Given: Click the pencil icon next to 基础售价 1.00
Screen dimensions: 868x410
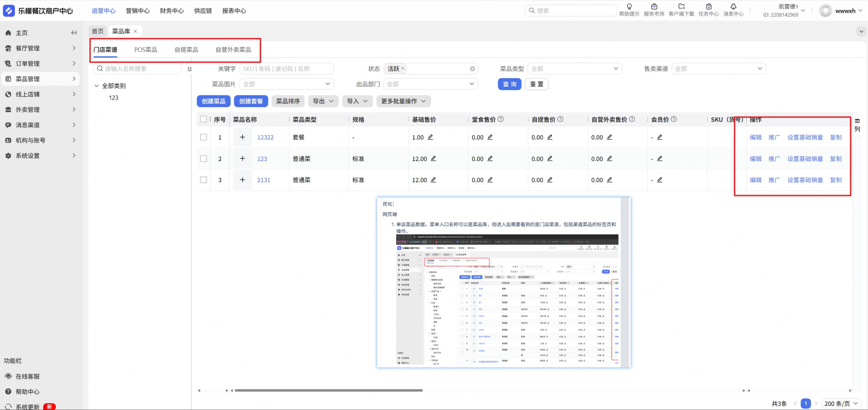Looking at the screenshot, I should pos(430,137).
